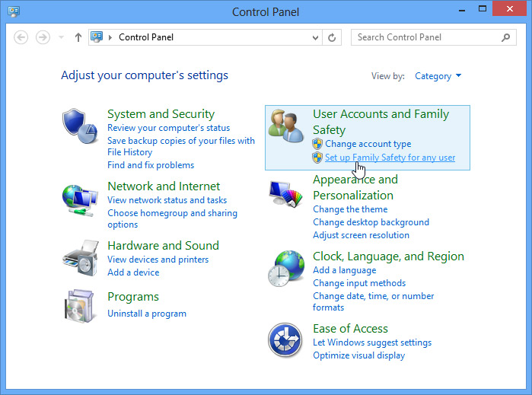532x395 pixels.
Task: Click the refresh button in address bar
Action: 332,37
